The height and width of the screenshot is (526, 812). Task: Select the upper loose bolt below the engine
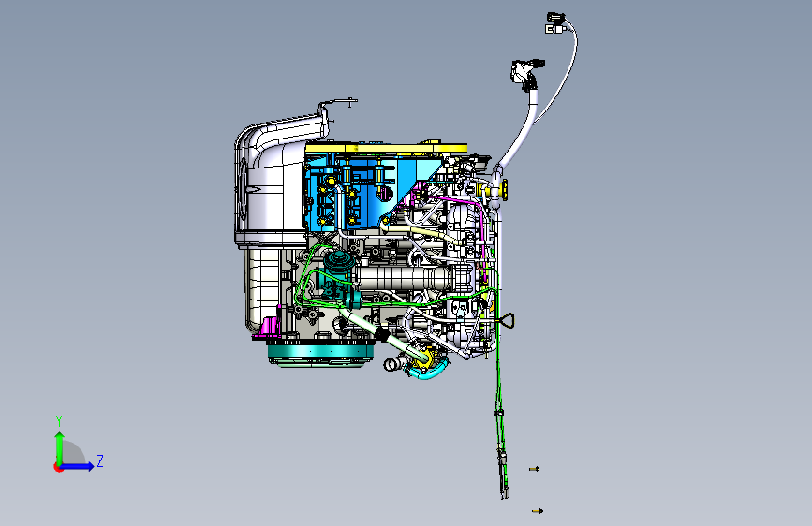(x=535, y=469)
